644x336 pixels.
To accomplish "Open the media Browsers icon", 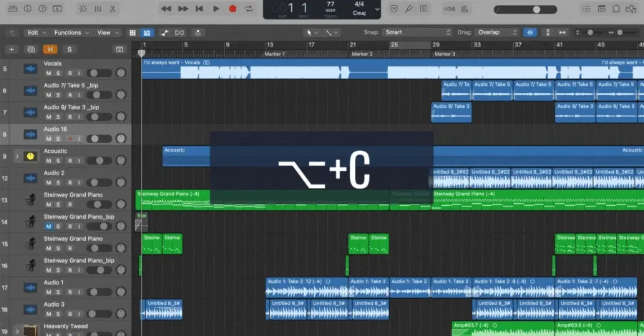I will click(x=631, y=9).
